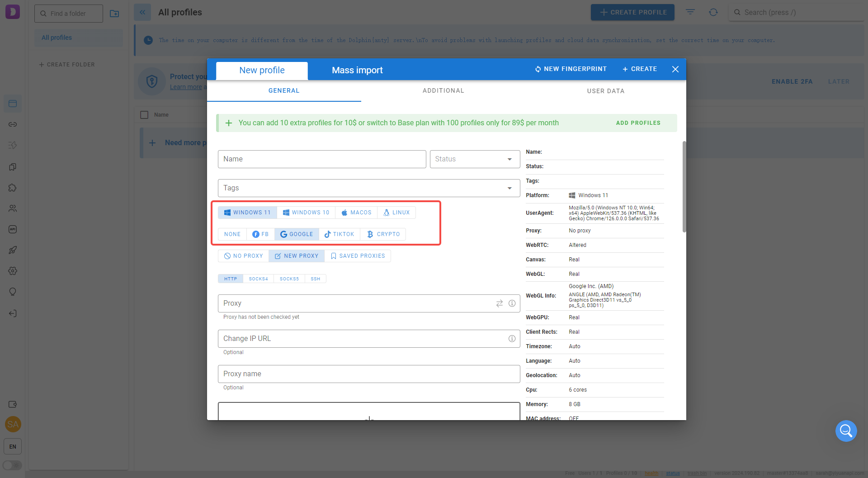Click the Change IP URL field
Screen dimensions: 868x478
point(369,339)
